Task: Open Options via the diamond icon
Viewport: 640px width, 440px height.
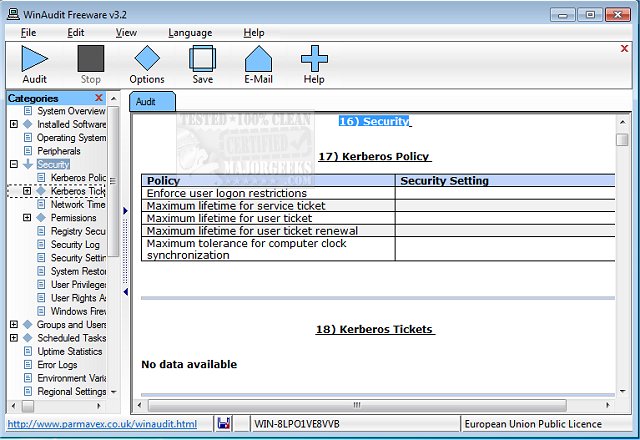Action: tap(147, 60)
